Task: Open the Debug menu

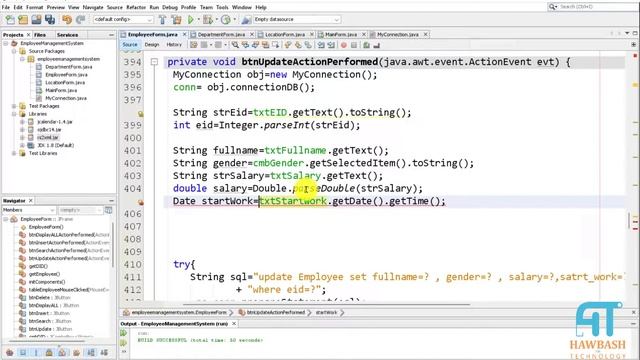Action: (x=169, y=7)
